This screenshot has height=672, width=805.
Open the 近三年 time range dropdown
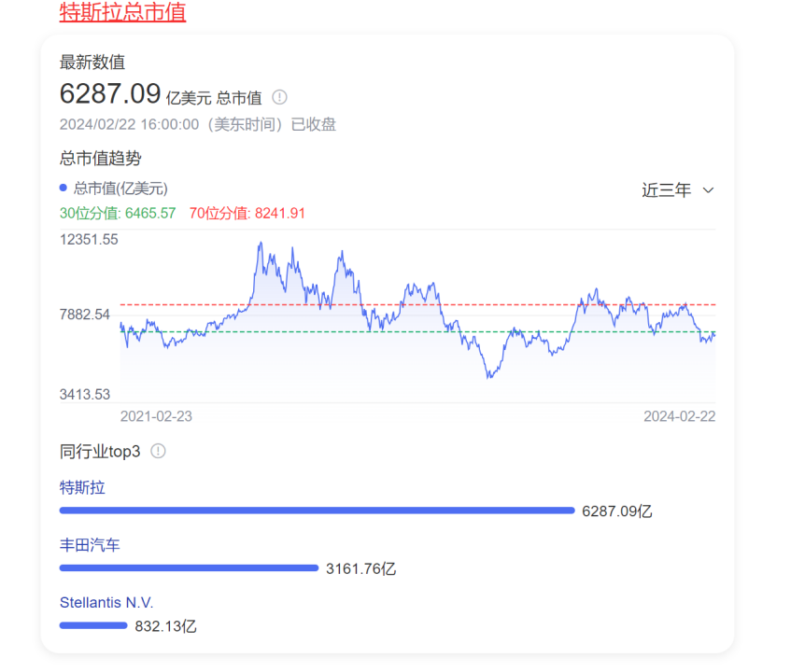click(x=678, y=190)
